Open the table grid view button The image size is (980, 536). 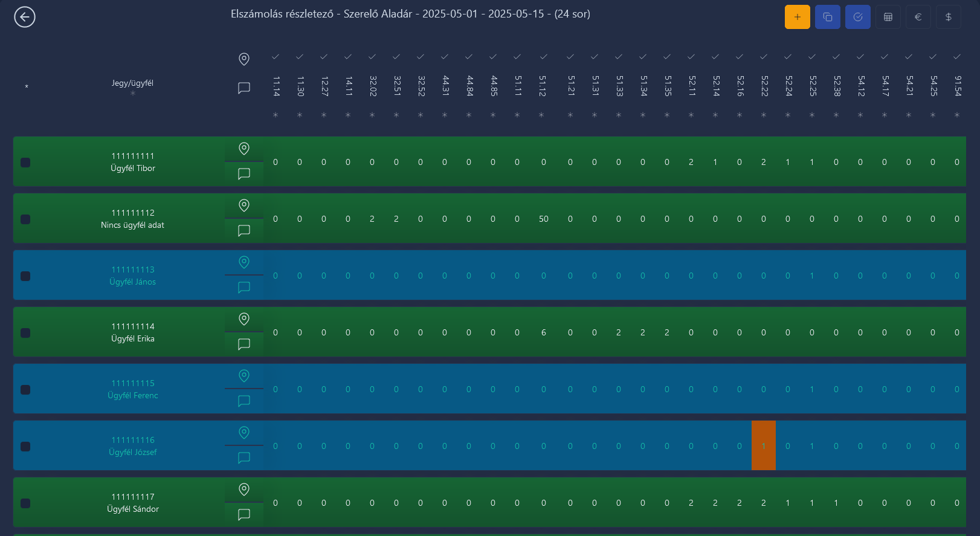tap(888, 17)
